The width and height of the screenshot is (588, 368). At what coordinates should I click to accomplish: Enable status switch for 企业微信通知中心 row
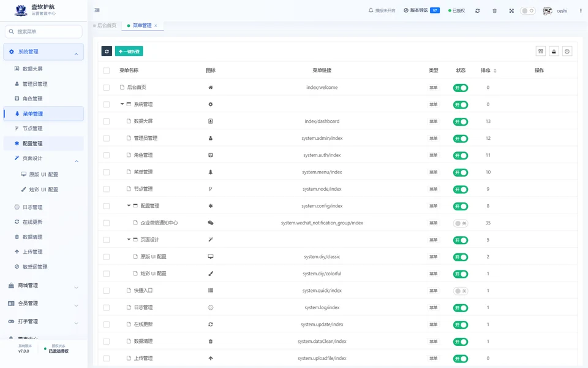461,223
